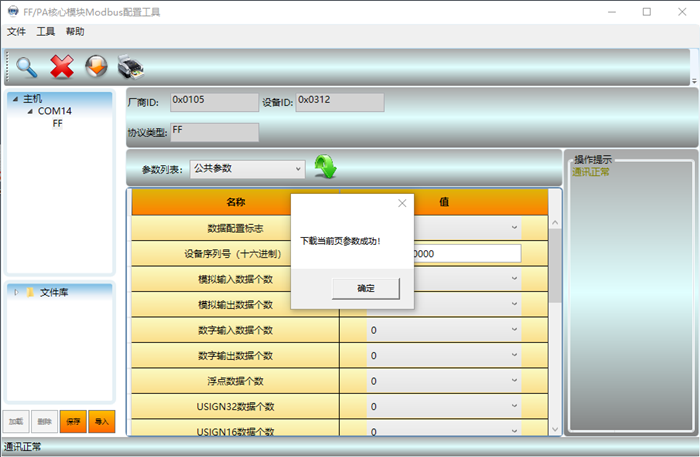This screenshot has width=700, height=457.
Task: Collapse the COM14 tree node
Action: click(x=30, y=112)
